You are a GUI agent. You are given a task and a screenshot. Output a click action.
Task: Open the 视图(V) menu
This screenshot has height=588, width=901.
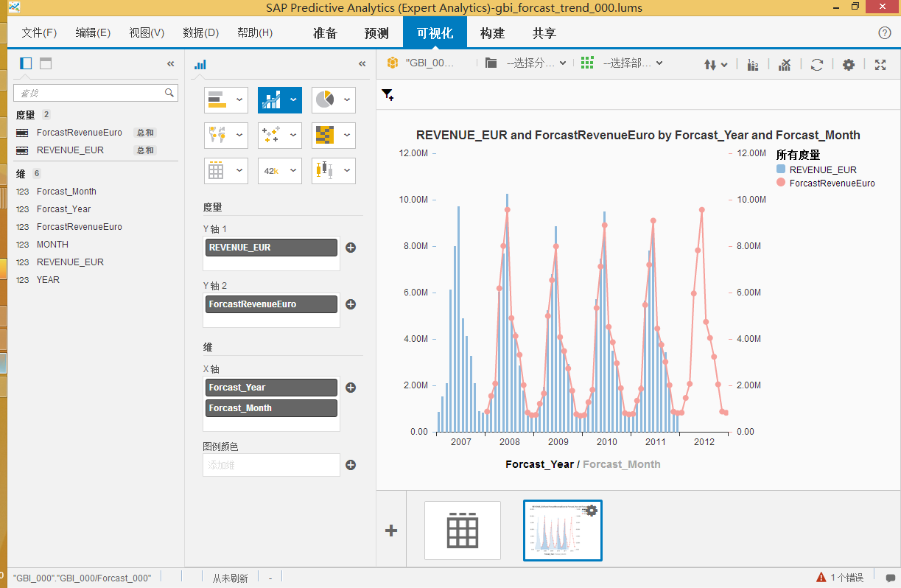(147, 33)
